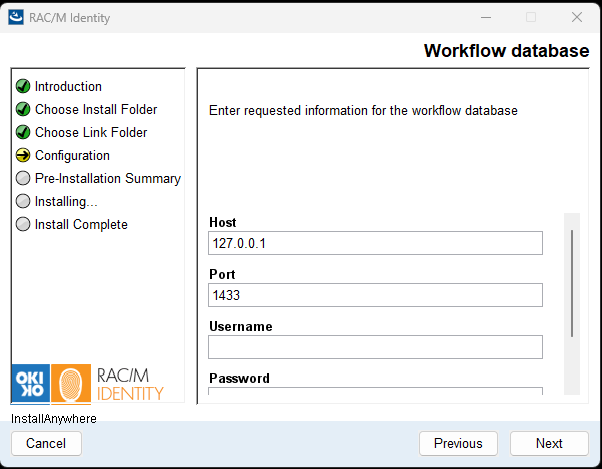Click the Password field label
Image resolution: width=602 pixels, height=469 pixels.
coord(240,378)
